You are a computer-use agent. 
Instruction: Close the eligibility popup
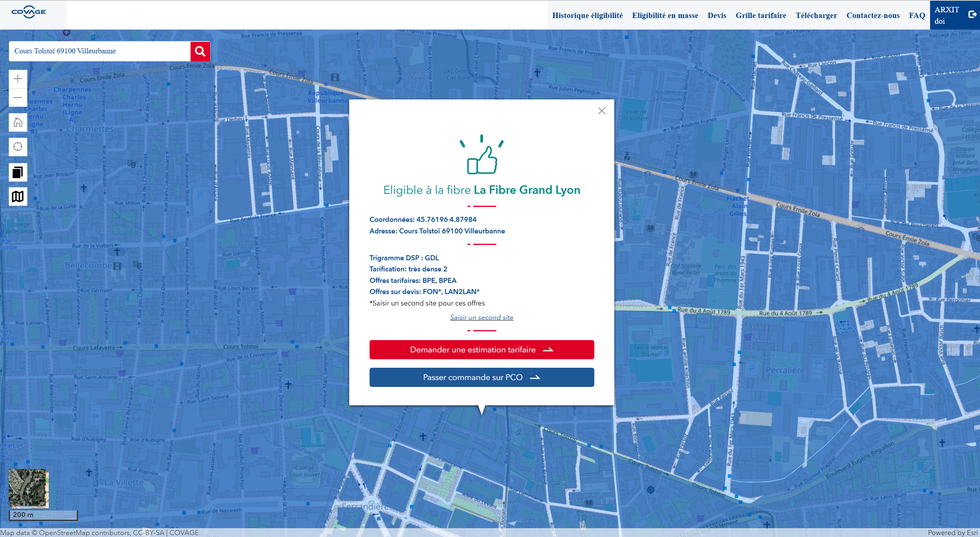(x=602, y=111)
